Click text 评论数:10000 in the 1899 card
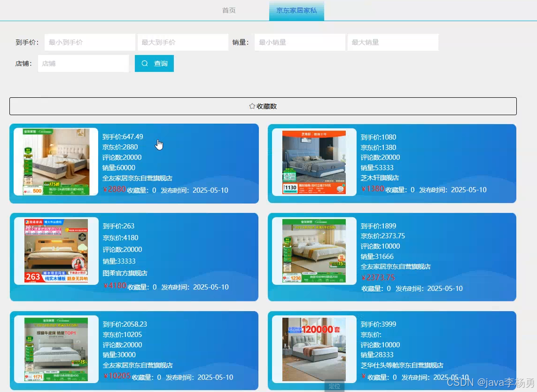Image resolution: width=537 pixels, height=392 pixels. [x=380, y=246]
